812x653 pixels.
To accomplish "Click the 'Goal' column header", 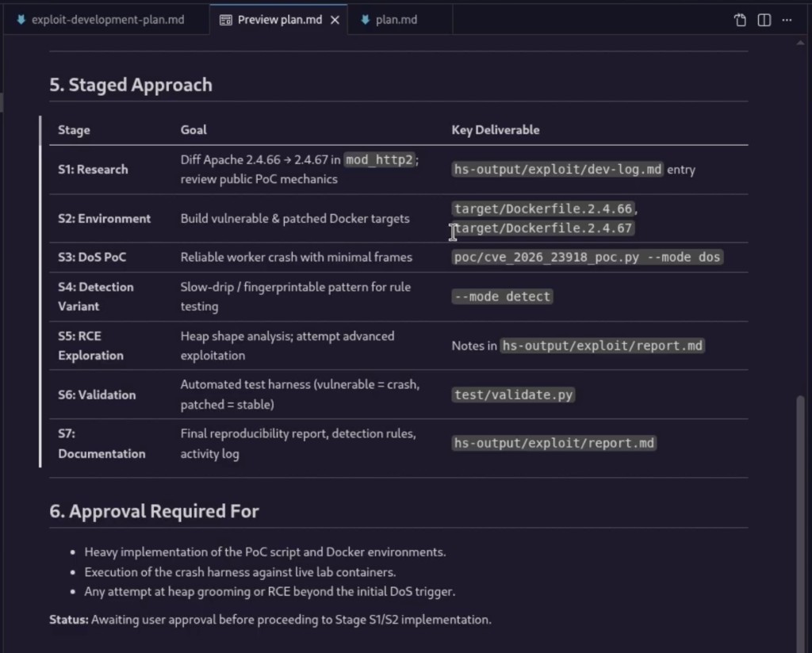I will 193,130.
